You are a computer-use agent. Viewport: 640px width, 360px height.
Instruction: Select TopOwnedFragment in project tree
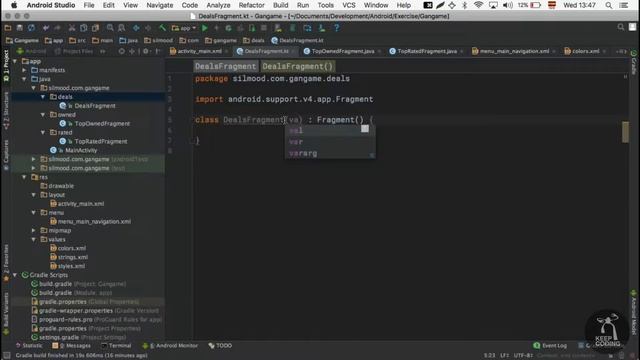102,124
